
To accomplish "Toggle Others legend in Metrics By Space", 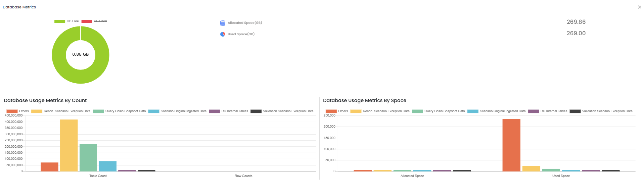I will click(x=336, y=111).
